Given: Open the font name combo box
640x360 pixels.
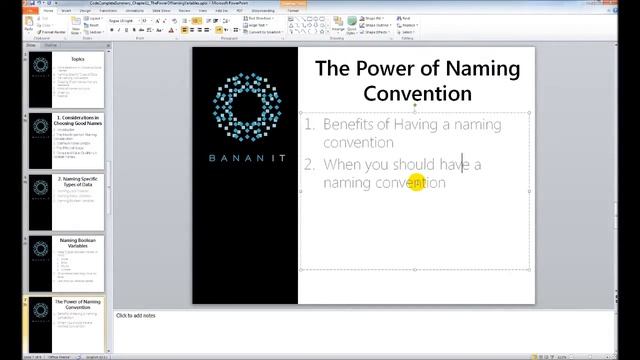Looking at the screenshot, I should (124, 21).
